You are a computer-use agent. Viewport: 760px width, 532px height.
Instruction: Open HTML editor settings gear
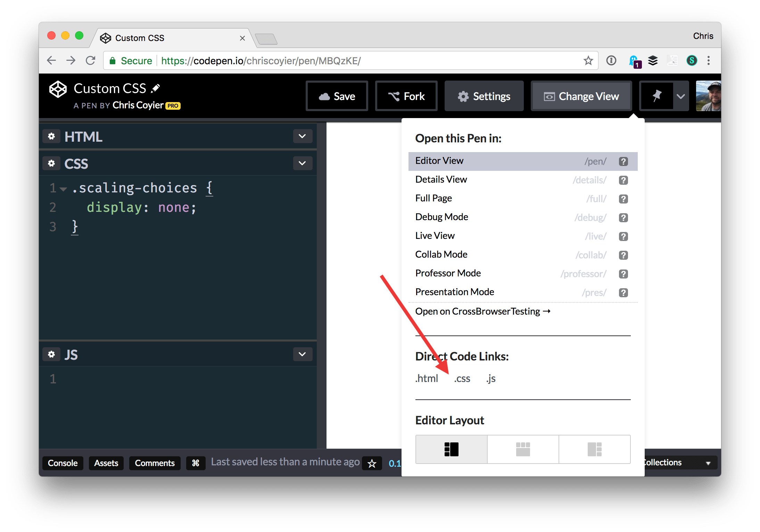click(51, 136)
